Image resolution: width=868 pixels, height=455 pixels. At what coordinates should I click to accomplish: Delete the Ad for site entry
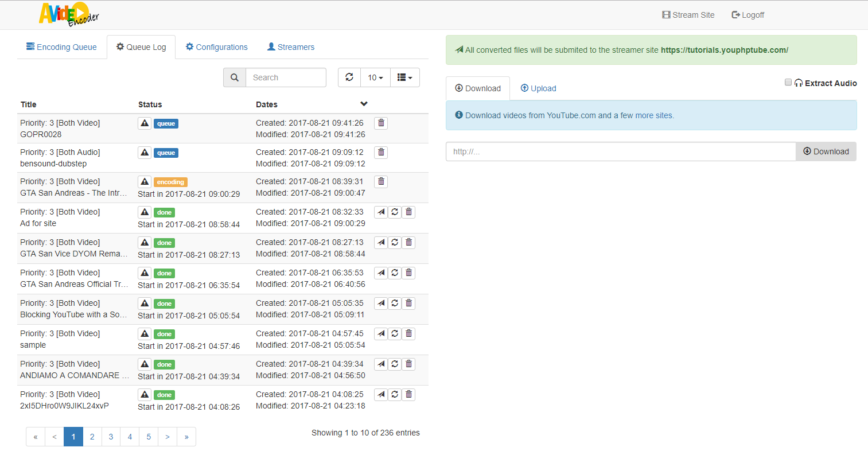pos(408,212)
